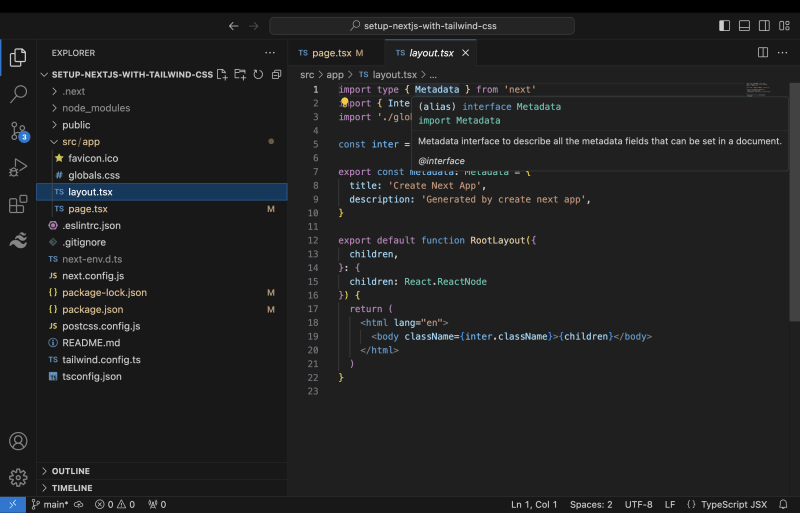Click Ln 1, Col 1 go-to-line

coord(534,504)
